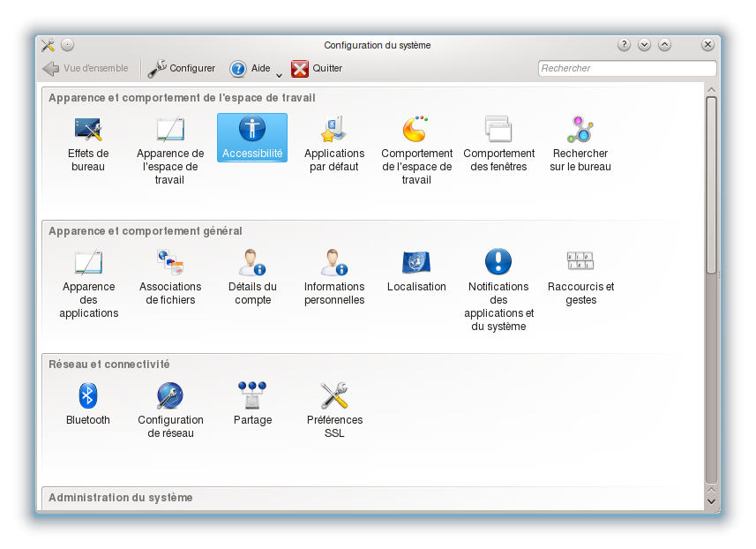Click the scrollbar up arrow at top
The width and height of the screenshot is (756, 549).
tap(711, 90)
